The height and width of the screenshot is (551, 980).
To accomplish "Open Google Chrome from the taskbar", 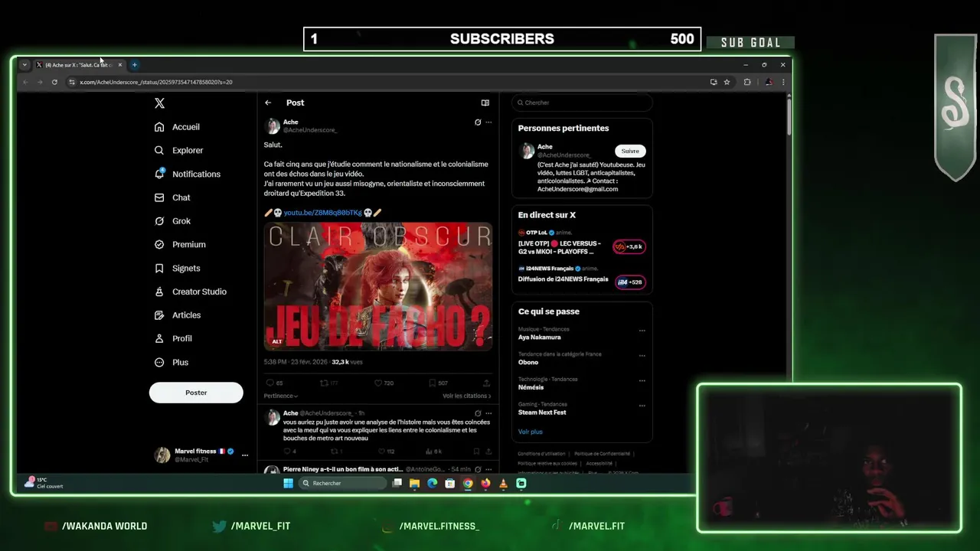I will [468, 484].
